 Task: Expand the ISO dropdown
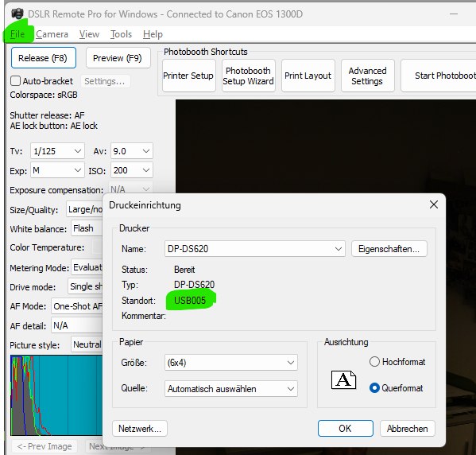[131, 170]
